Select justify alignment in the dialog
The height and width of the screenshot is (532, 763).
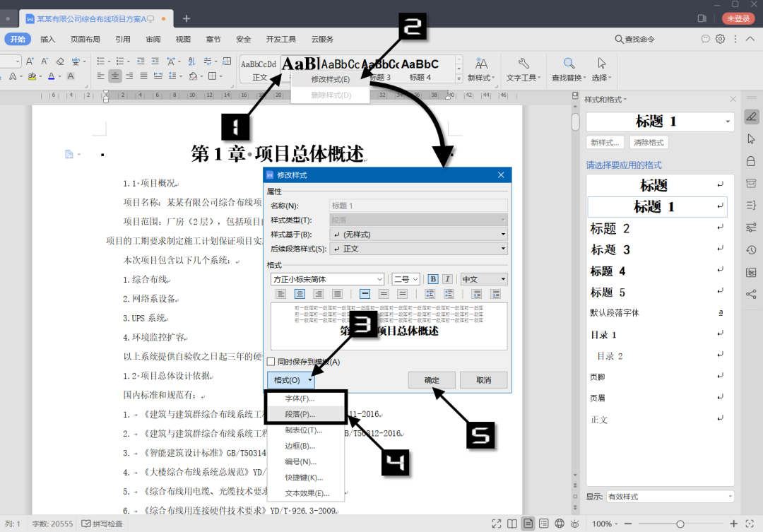click(337, 294)
